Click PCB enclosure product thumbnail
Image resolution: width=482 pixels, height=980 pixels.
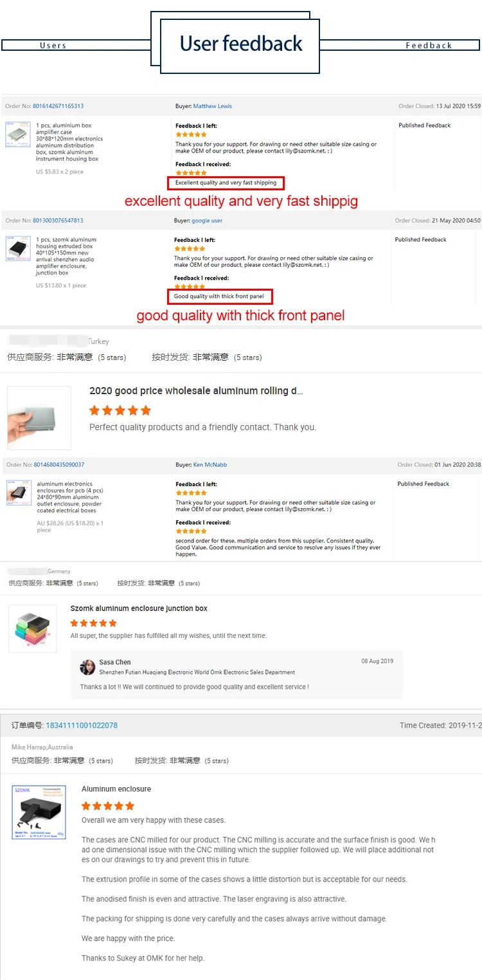(x=19, y=492)
